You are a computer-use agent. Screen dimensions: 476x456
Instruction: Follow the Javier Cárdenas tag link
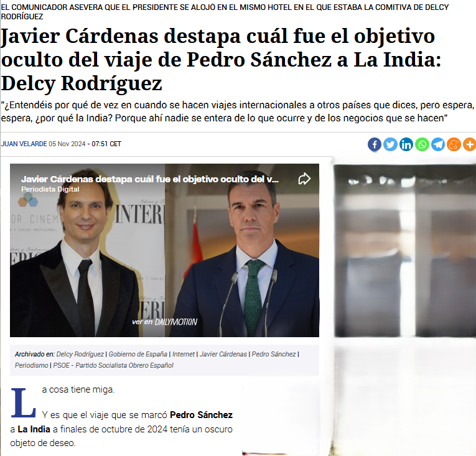pyautogui.click(x=223, y=354)
